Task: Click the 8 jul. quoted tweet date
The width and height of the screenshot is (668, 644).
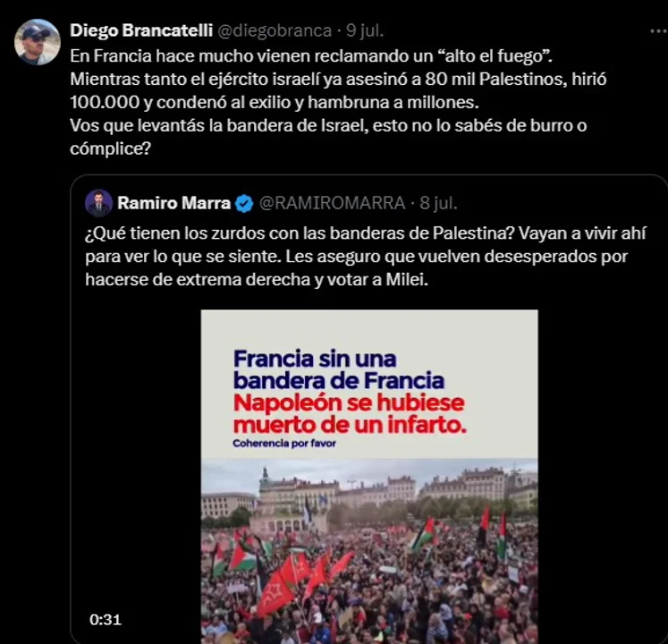Action: (438, 203)
